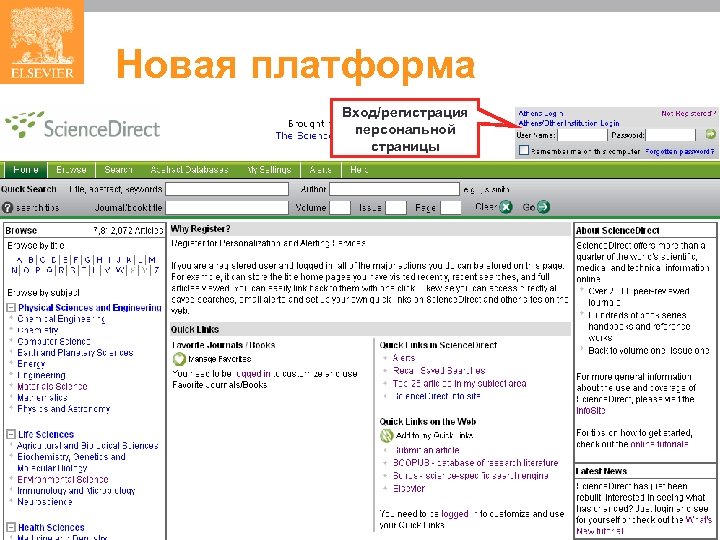Open the Alerts tab
The height and width of the screenshot is (540, 720).
click(x=321, y=169)
